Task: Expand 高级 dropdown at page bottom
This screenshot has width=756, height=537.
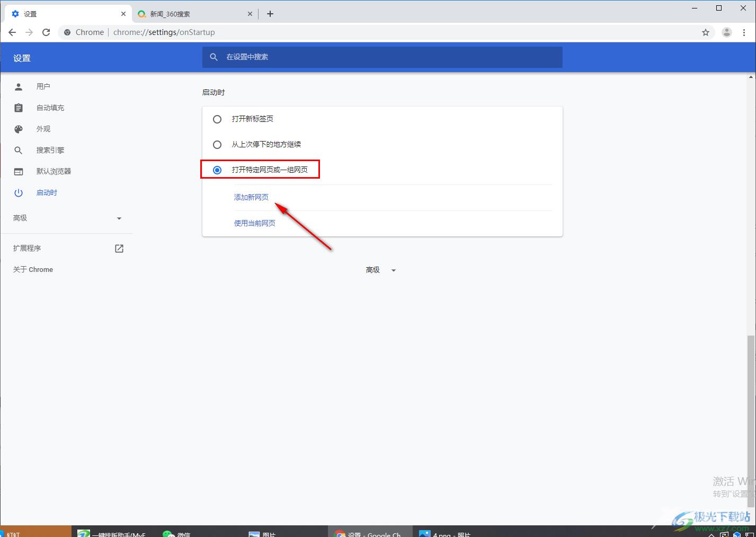Action: click(x=381, y=270)
